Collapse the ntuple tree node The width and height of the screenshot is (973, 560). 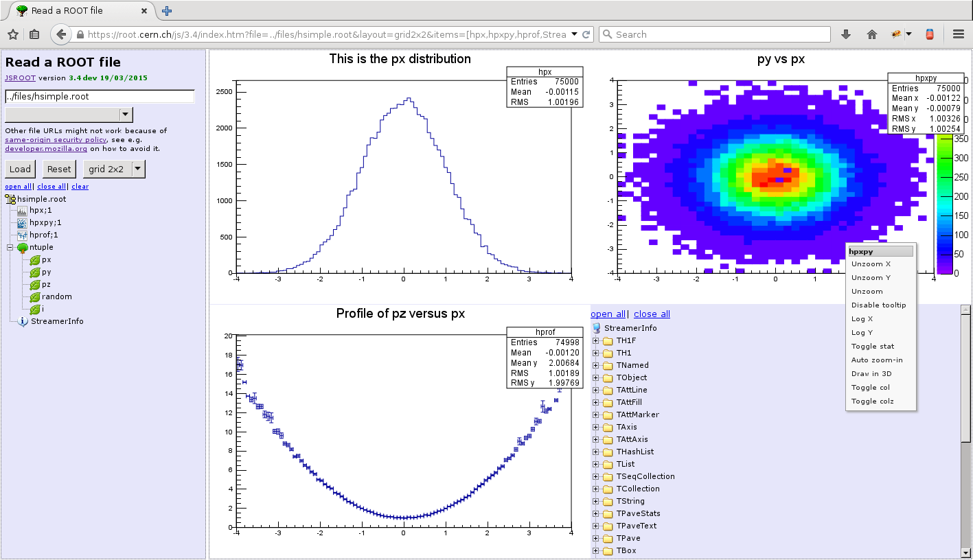(x=10, y=248)
